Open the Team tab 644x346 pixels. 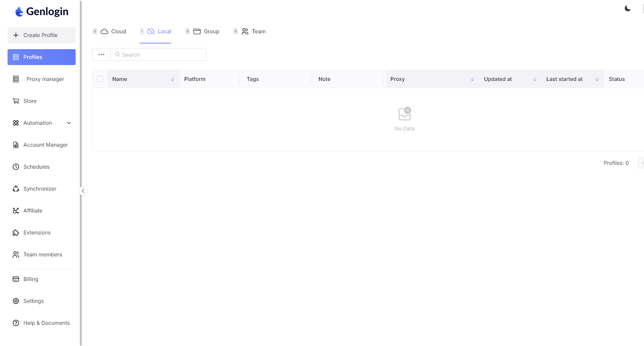(x=250, y=31)
